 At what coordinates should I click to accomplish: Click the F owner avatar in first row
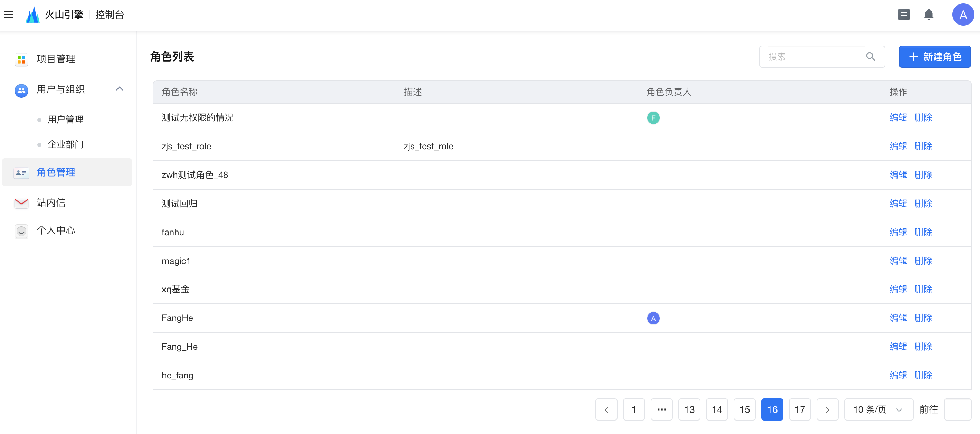653,118
